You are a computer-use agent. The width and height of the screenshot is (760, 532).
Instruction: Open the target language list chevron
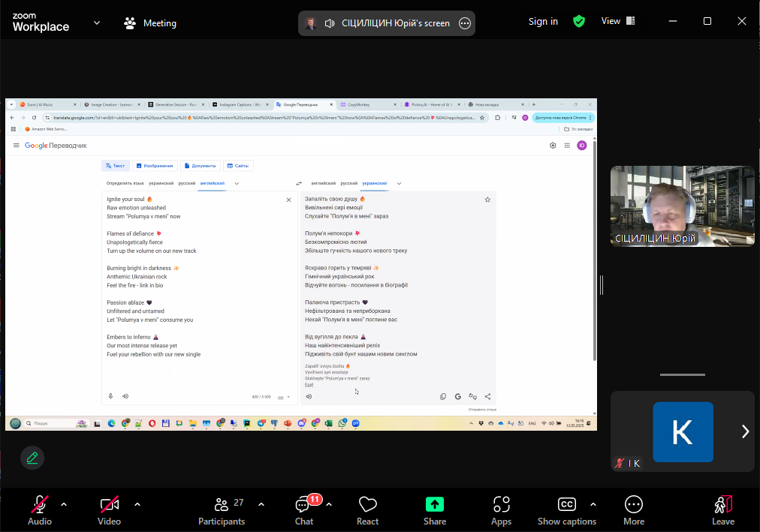pos(399,184)
